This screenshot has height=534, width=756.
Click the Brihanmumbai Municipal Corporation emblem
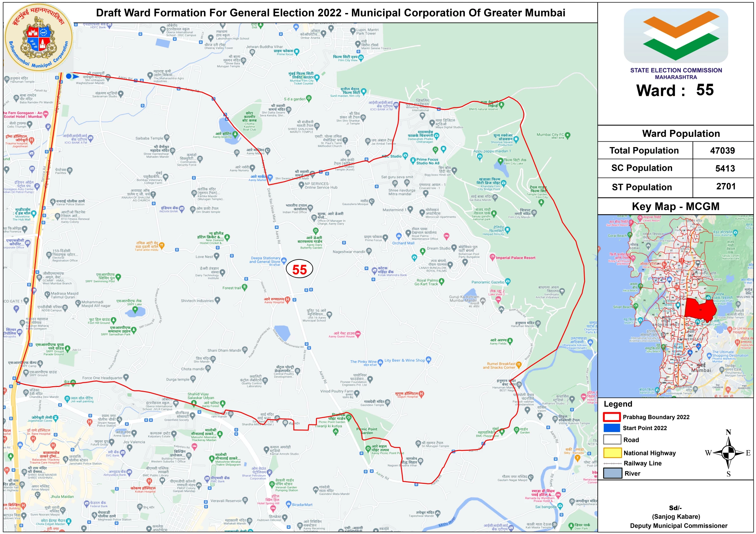39,38
